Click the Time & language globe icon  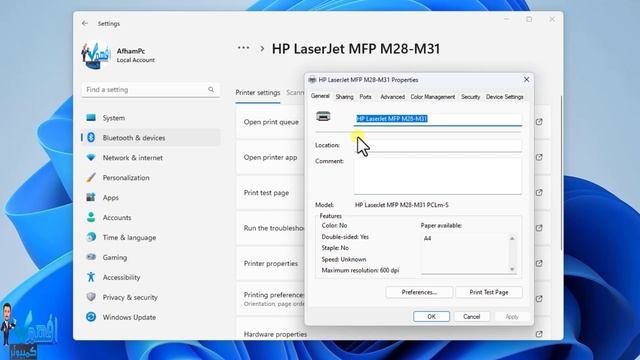pyautogui.click(x=91, y=237)
